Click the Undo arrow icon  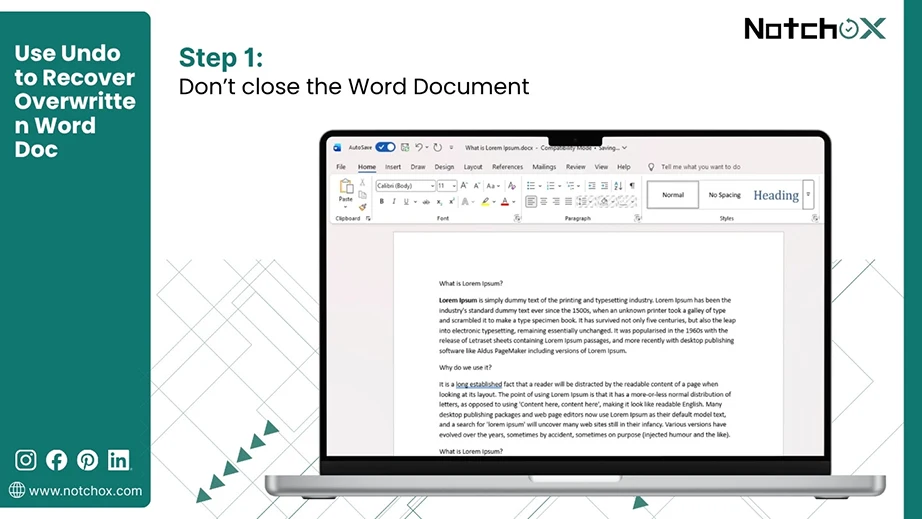point(419,147)
